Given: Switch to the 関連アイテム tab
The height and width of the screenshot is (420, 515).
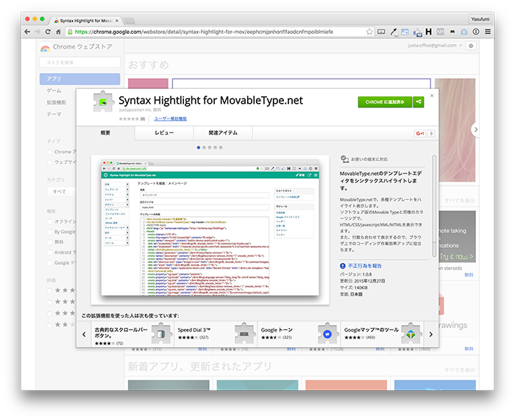Looking at the screenshot, I should pos(223,133).
